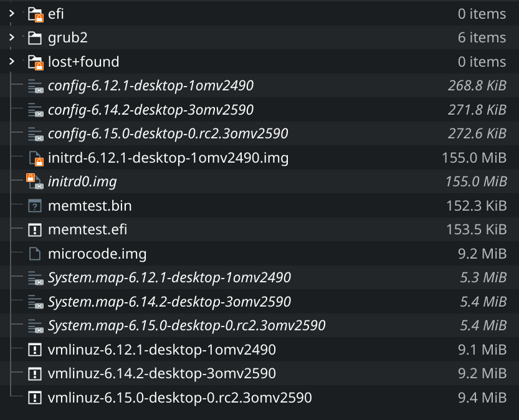This screenshot has width=519, height=420.
Task: Click the memtest.efi executable icon
Action: pos(35,230)
